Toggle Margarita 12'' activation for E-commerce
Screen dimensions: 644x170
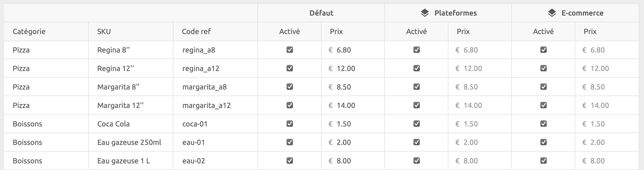pos(544,105)
